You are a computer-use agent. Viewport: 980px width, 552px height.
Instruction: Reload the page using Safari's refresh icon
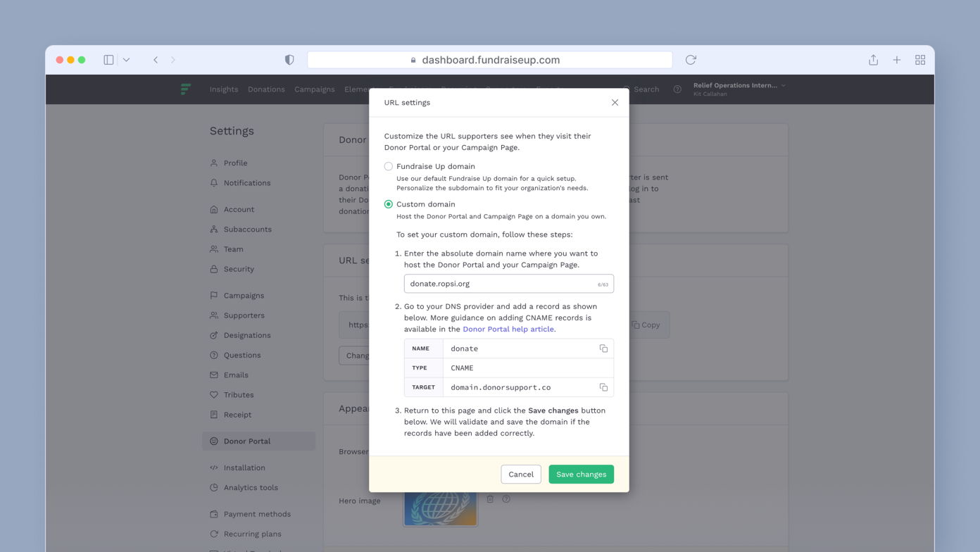690,60
